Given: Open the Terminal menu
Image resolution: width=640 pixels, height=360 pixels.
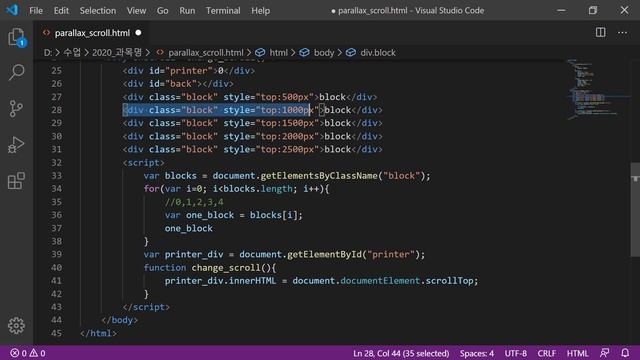Looking at the screenshot, I should pos(223,11).
